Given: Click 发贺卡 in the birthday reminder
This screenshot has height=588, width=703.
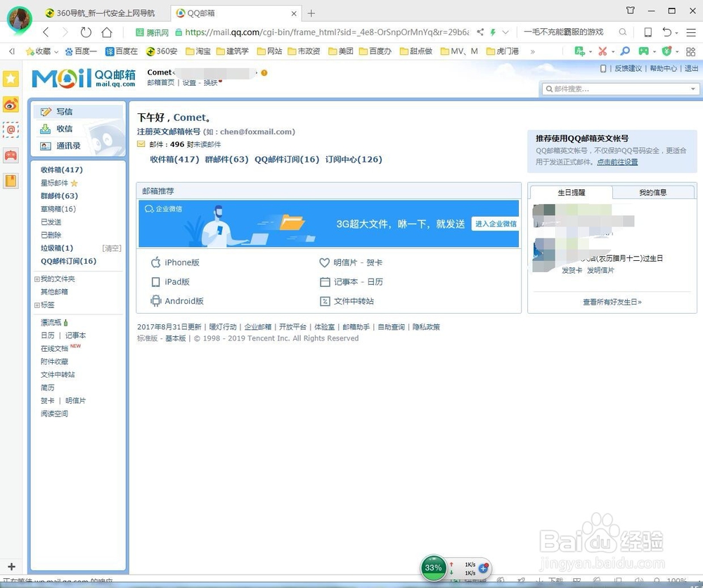Looking at the screenshot, I should tap(572, 271).
